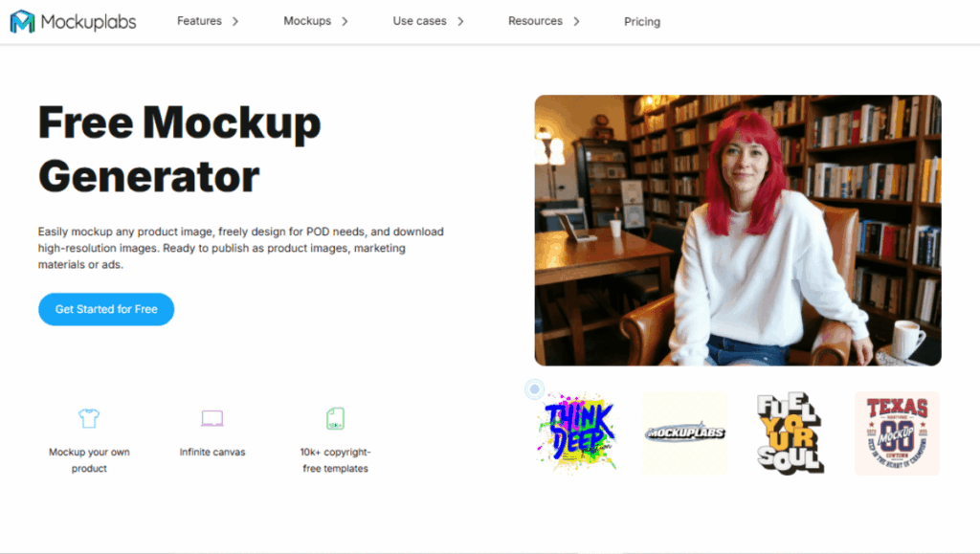Expand the Resources chevron arrow
The width and height of the screenshot is (980, 554).
pos(576,21)
